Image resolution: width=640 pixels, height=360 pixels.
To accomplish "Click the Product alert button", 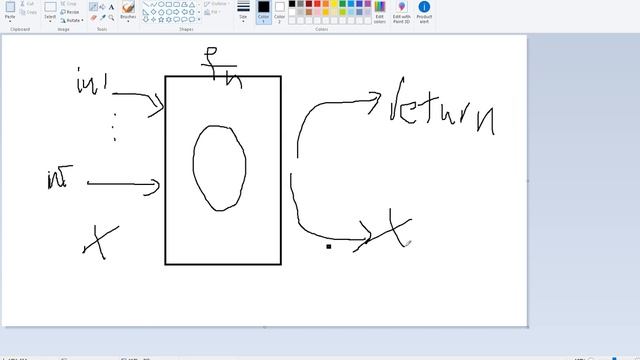I will click(424, 12).
